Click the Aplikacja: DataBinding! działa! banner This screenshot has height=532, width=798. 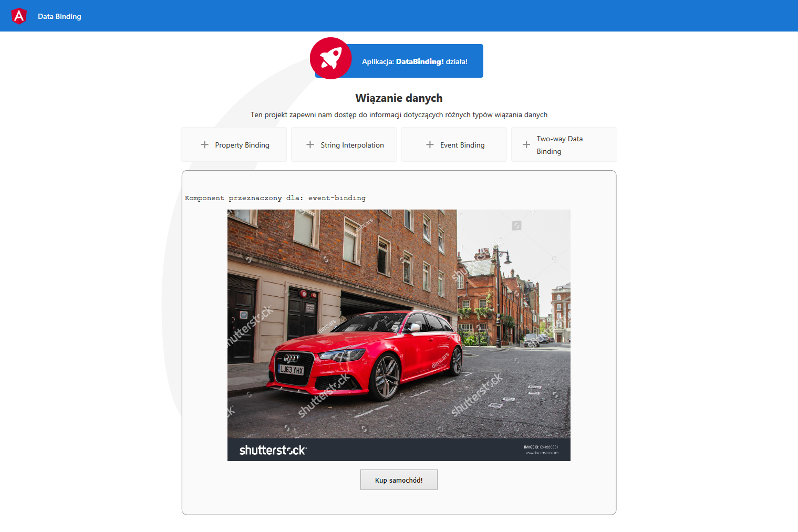399,61
